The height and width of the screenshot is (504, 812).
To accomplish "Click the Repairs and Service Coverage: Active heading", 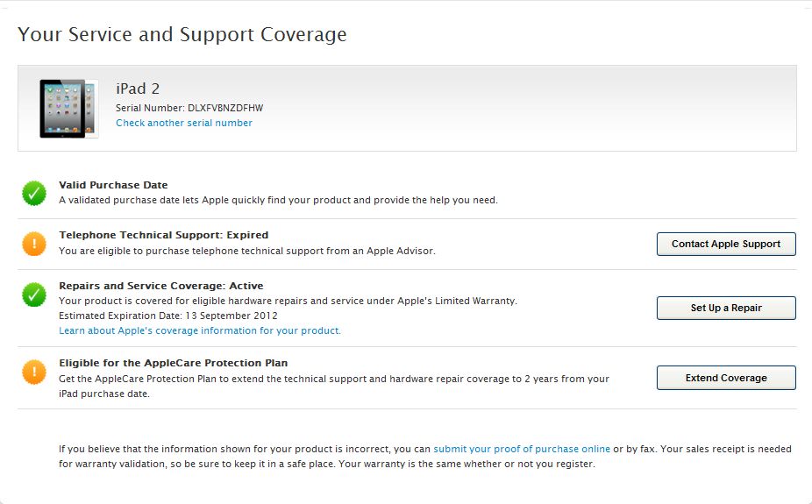I will point(160,287).
